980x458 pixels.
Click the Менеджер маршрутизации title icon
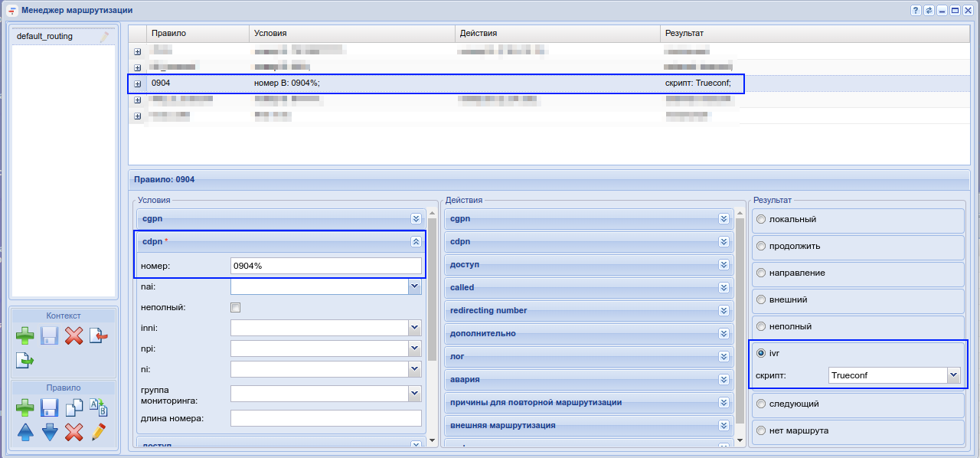12,11
